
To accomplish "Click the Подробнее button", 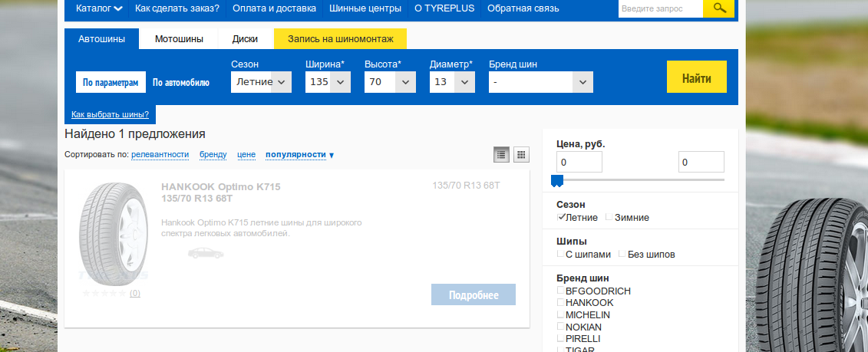I will [474, 294].
